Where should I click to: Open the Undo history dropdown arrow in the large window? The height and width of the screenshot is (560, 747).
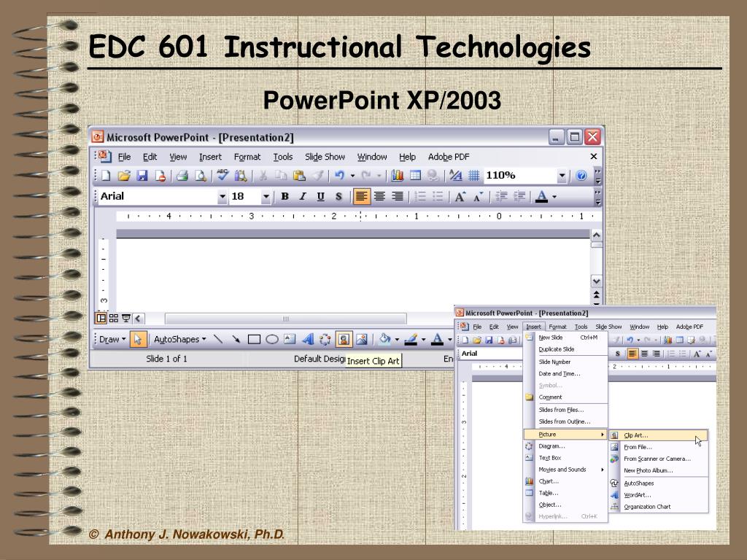point(352,176)
